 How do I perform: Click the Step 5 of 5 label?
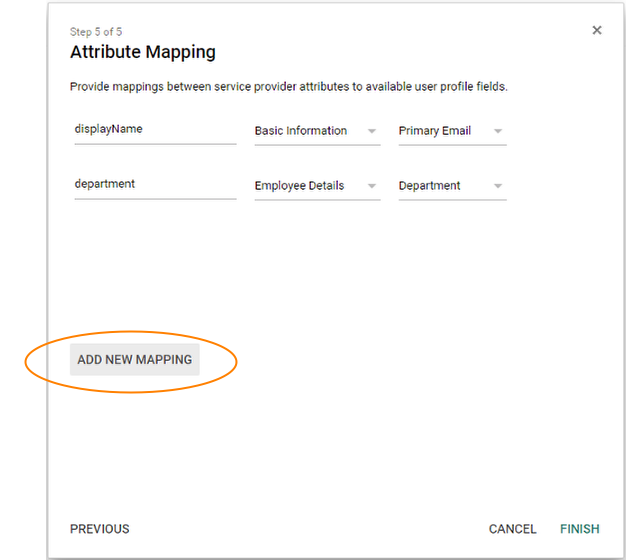coord(96,32)
